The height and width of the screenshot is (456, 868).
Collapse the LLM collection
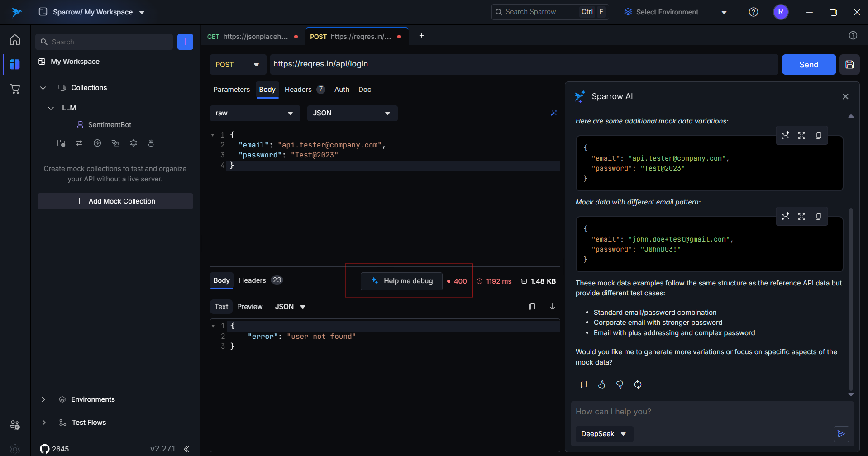(x=51, y=108)
